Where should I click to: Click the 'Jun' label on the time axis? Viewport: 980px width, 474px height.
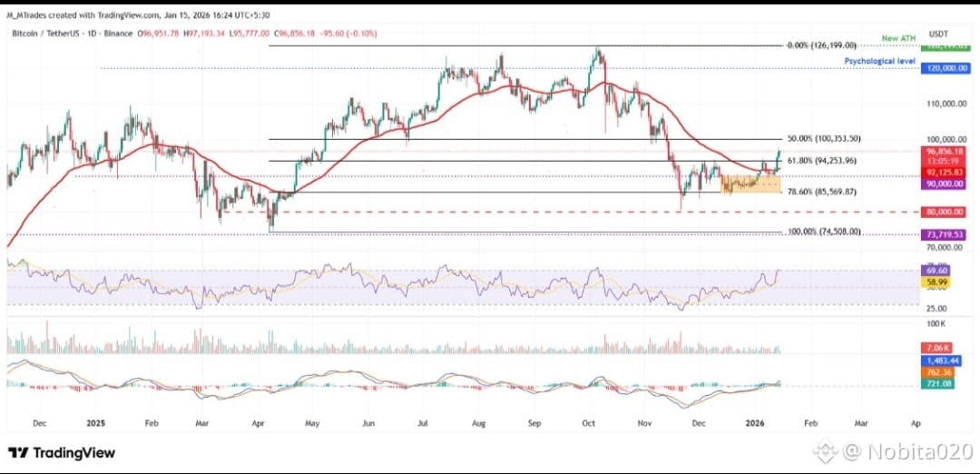(x=368, y=423)
